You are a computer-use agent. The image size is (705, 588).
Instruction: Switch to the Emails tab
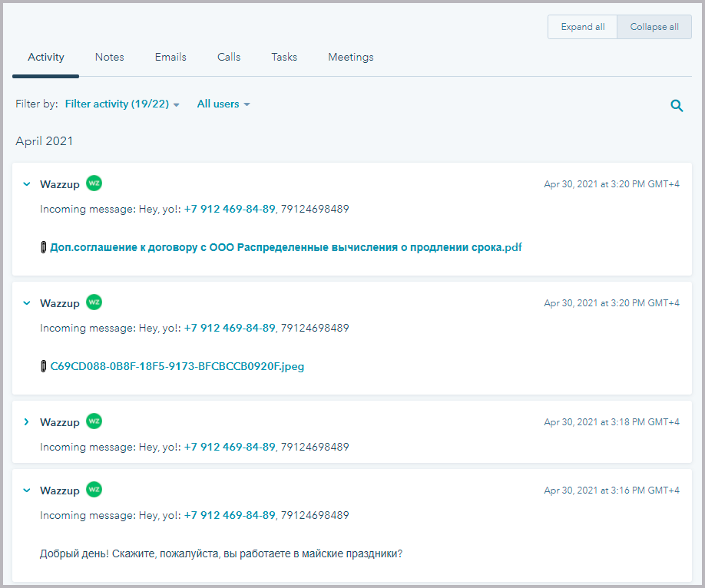tap(170, 58)
